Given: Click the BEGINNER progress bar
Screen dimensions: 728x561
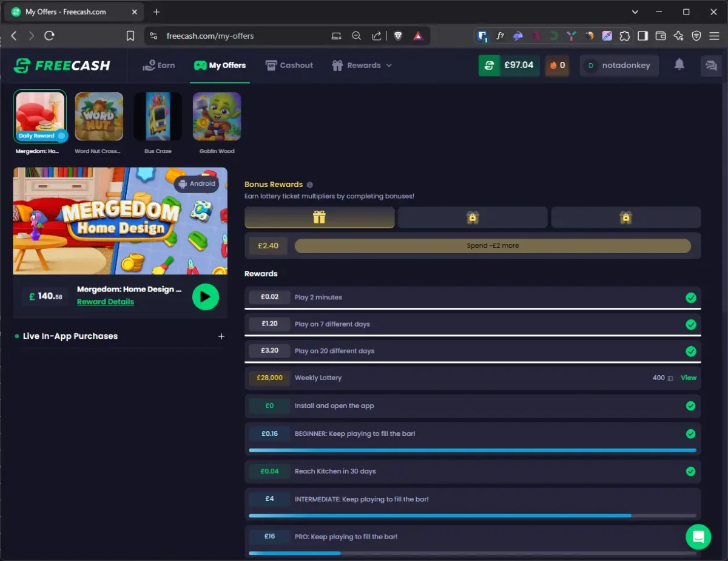Looking at the screenshot, I should point(473,450).
